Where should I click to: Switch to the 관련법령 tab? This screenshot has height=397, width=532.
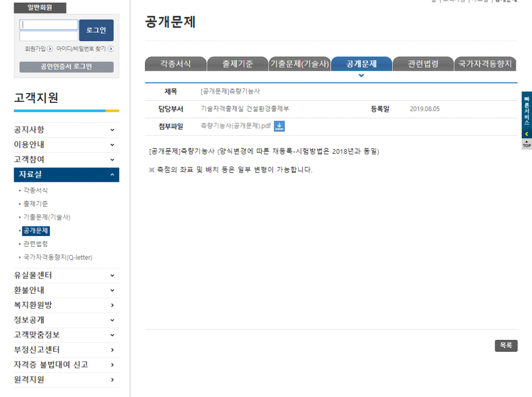(423, 64)
